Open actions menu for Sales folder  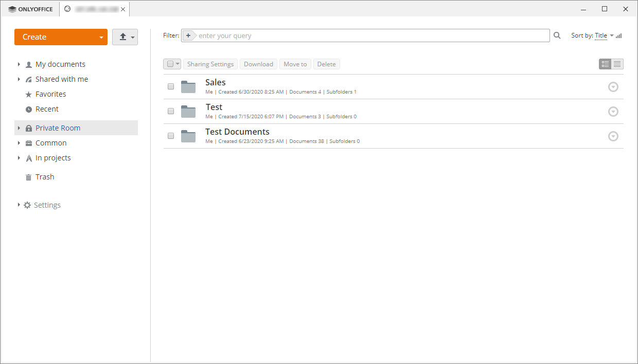[613, 87]
